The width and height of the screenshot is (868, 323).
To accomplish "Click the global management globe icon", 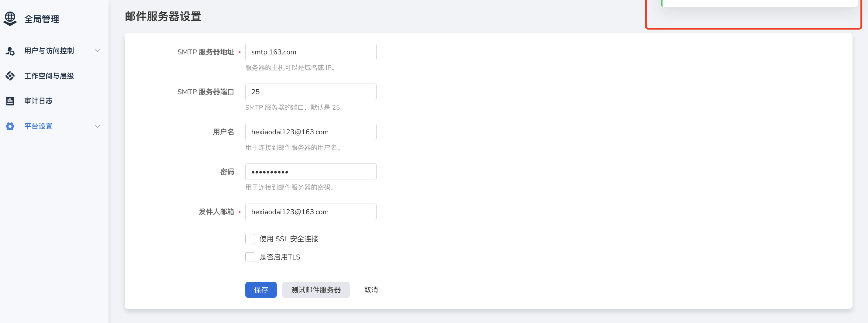I will 10,19.
